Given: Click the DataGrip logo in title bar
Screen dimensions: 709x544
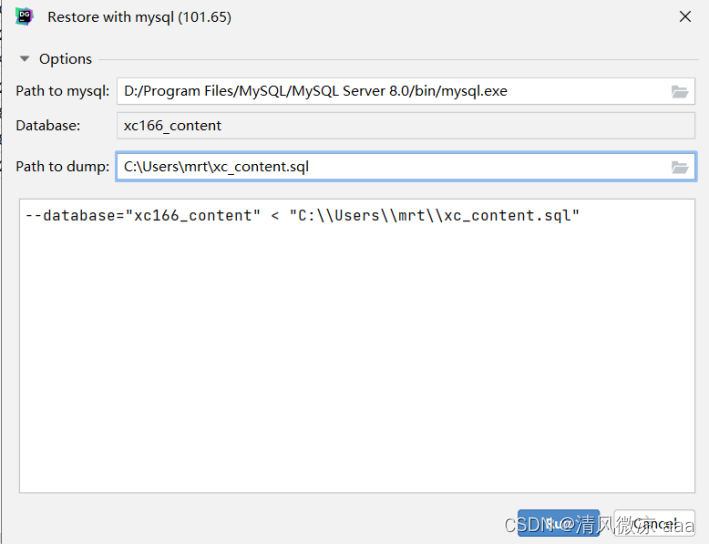Looking at the screenshot, I should click(x=24, y=17).
